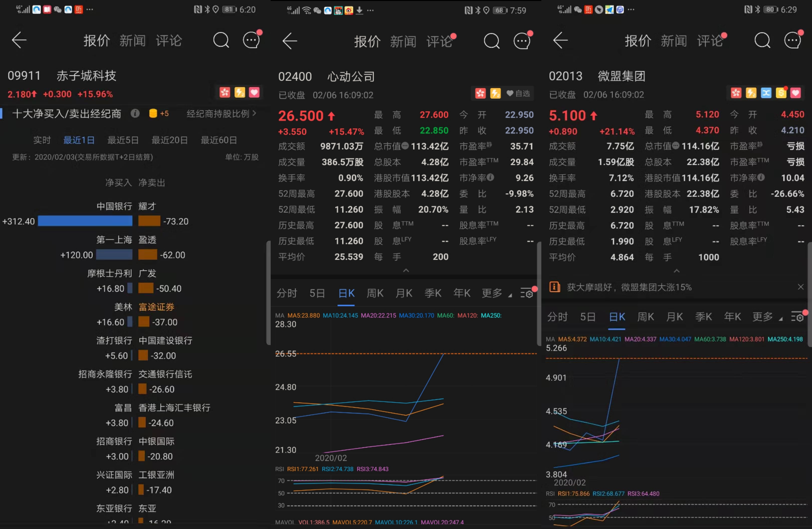Open chart settings icon on 心动公司 chart
Screen dimensions: 812x529
pos(527,293)
